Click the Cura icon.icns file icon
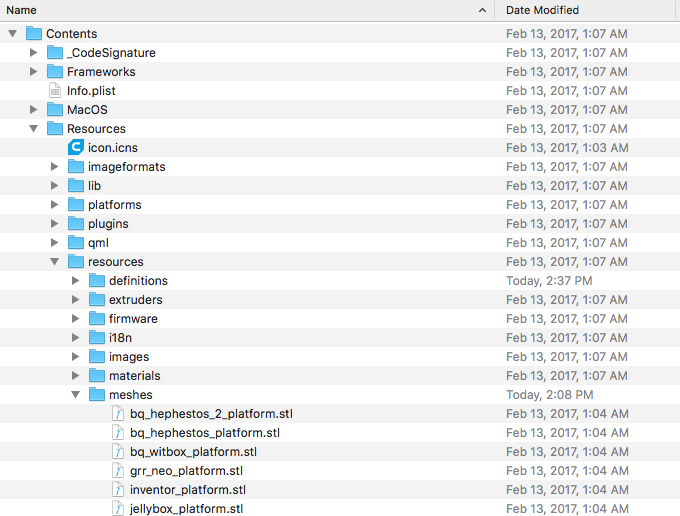Screen dimensions: 680x516 tap(76, 148)
